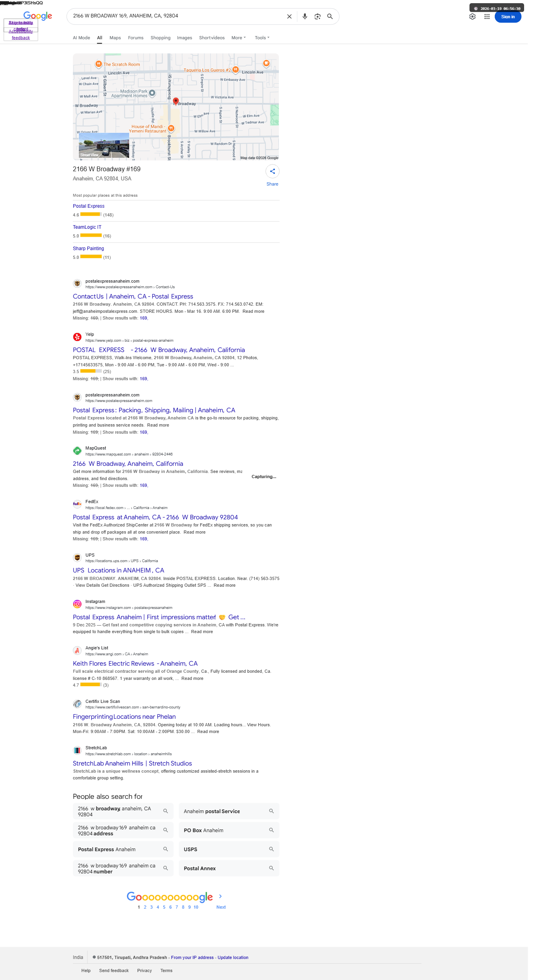Go to next results page arrow

221,896
